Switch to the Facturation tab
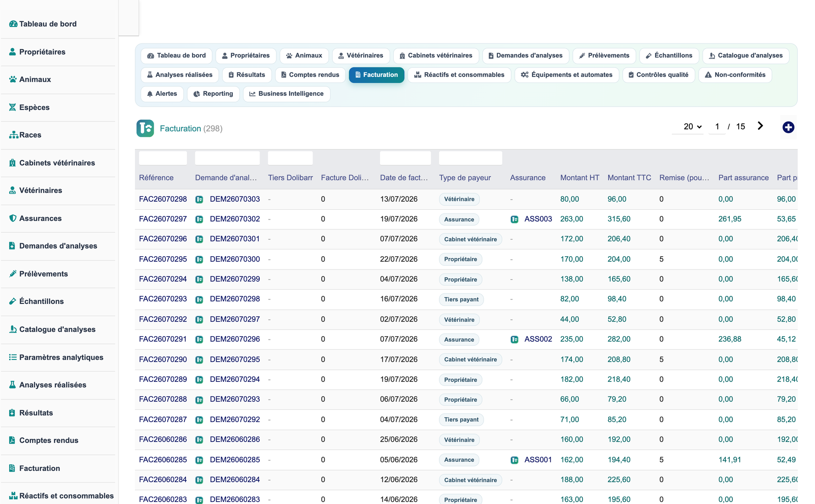815x504 pixels. pyautogui.click(x=376, y=75)
